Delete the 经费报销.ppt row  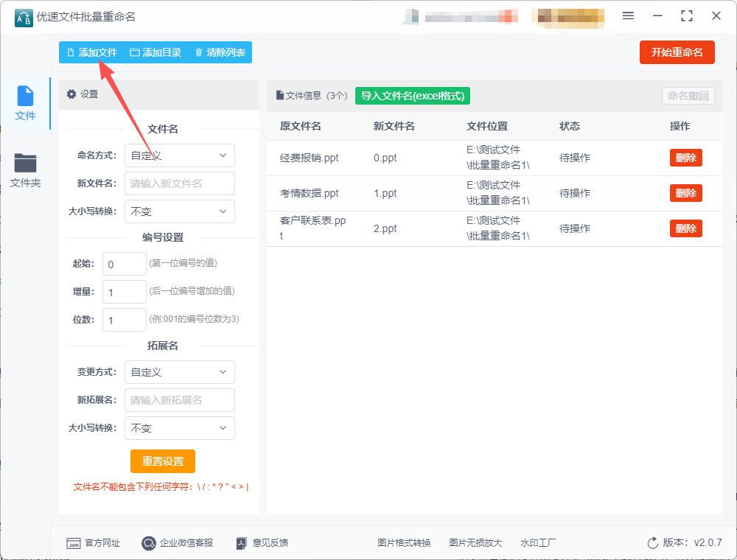click(685, 158)
